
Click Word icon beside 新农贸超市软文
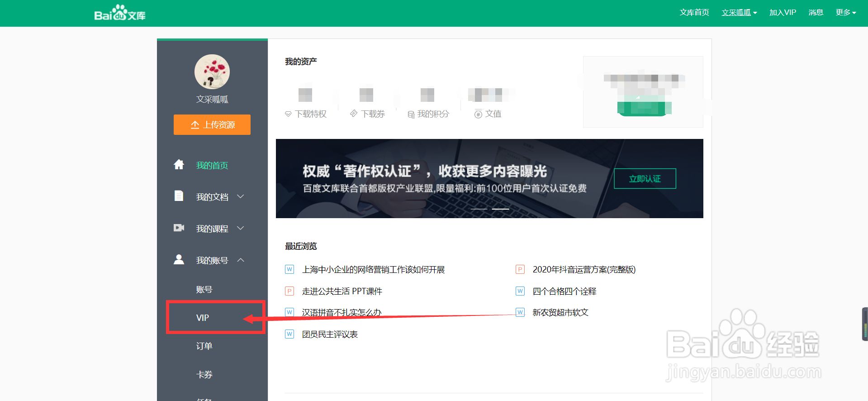click(520, 312)
